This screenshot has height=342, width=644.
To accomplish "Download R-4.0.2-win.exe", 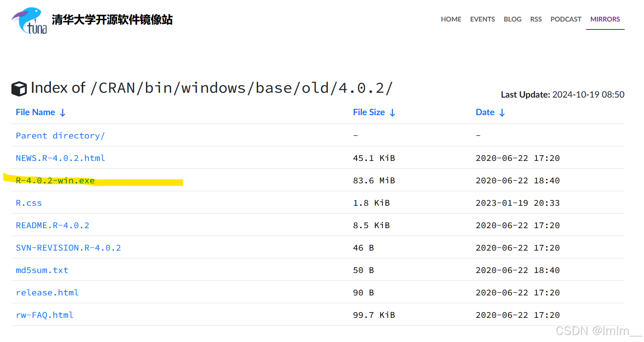I will pyautogui.click(x=55, y=180).
